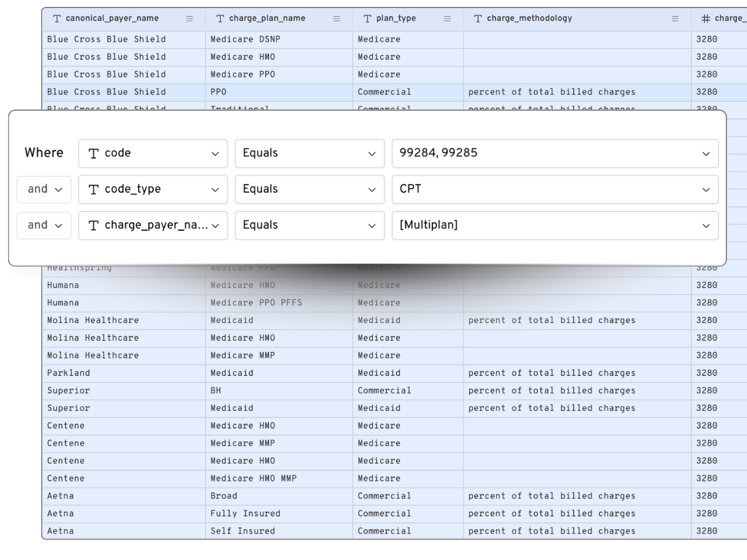Image resolution: width=747 pixels, height=560 pixels.
Task: Open canonical_payer_name column menu icon
Action: pyautogui.click(x=190, y=19)
